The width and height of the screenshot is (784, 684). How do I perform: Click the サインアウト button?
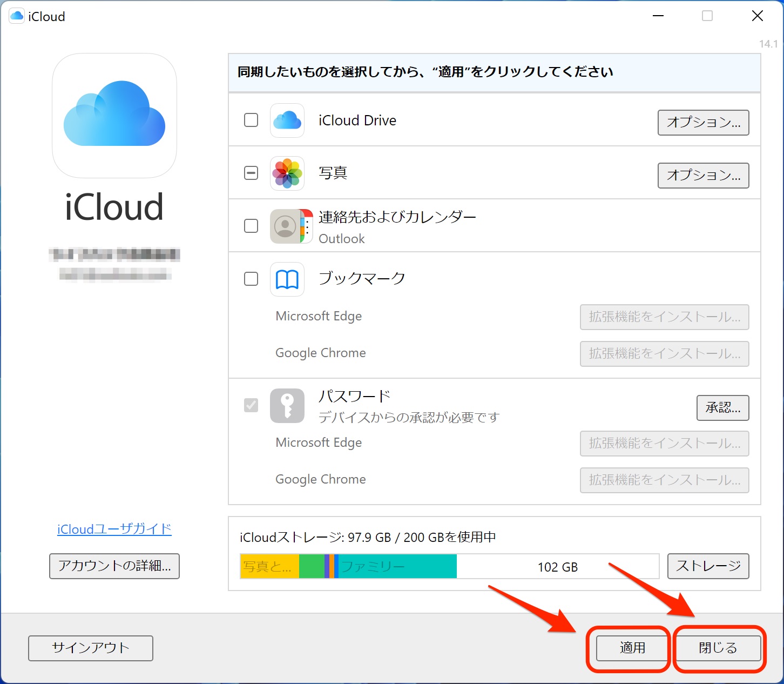pos(91,648)
